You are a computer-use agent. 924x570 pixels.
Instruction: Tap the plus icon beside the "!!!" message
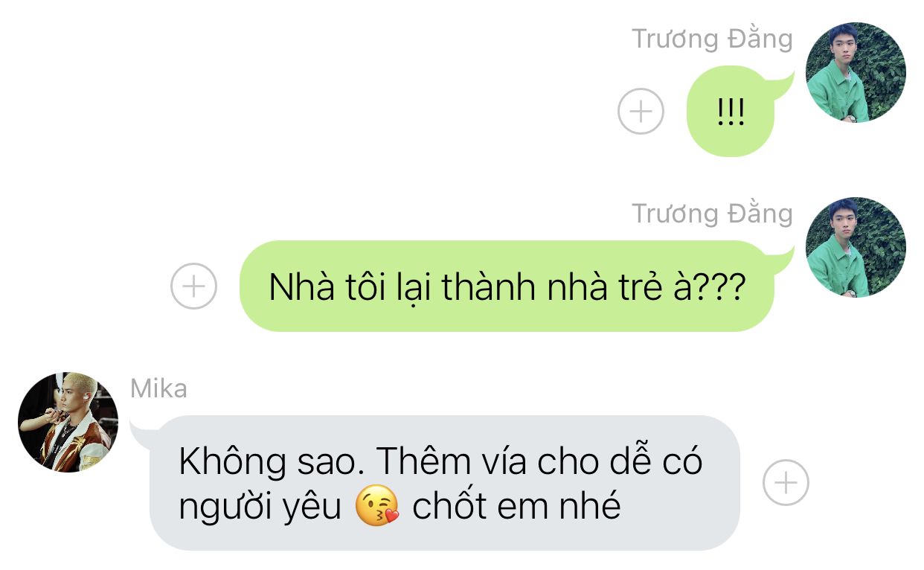[641, 112]
